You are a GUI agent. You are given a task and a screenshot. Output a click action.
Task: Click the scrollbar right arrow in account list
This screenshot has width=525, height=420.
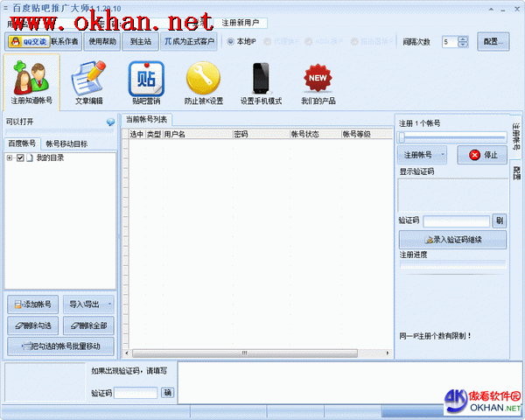388,353
